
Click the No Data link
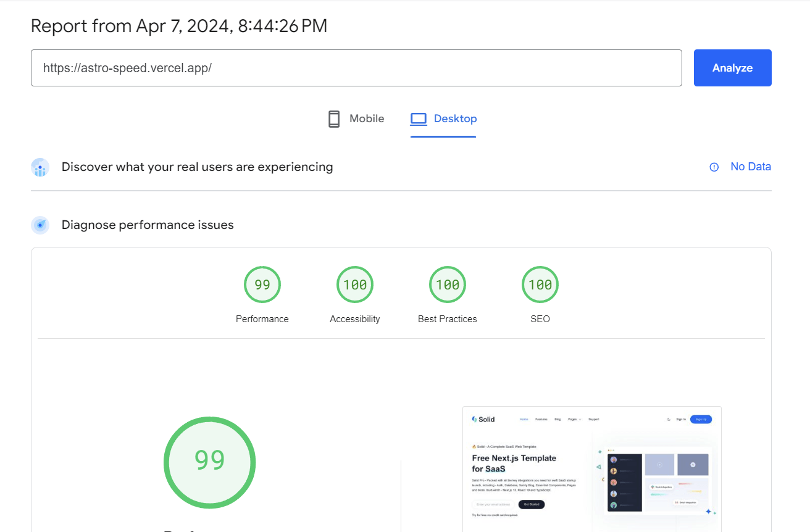[751, 167]
